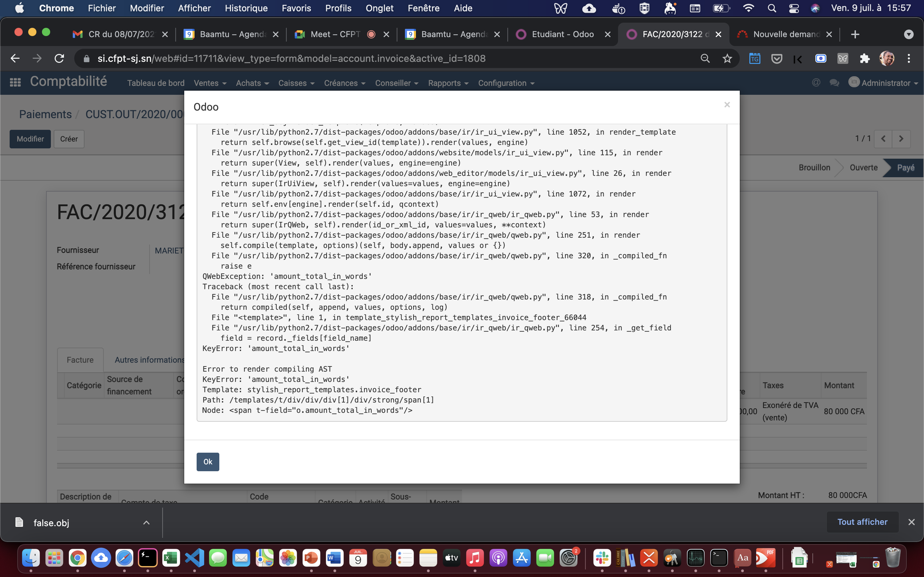Click the bookmark star in address bar

727,58
